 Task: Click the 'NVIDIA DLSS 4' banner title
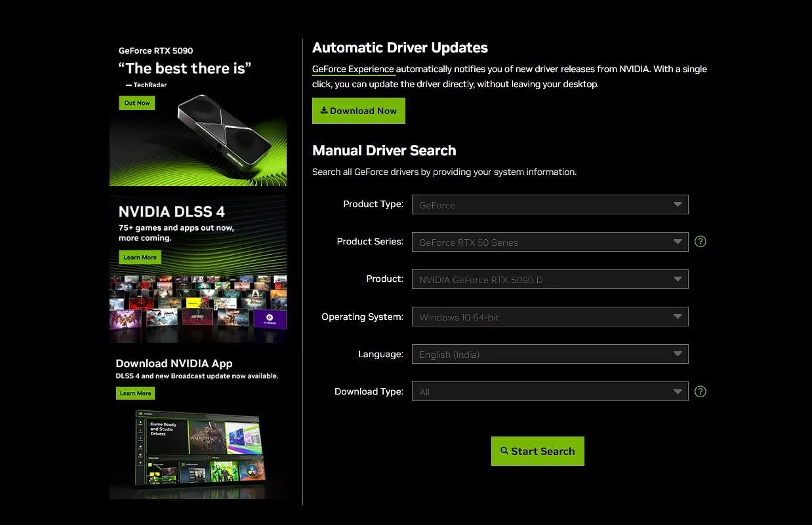[x=172, y=211]
